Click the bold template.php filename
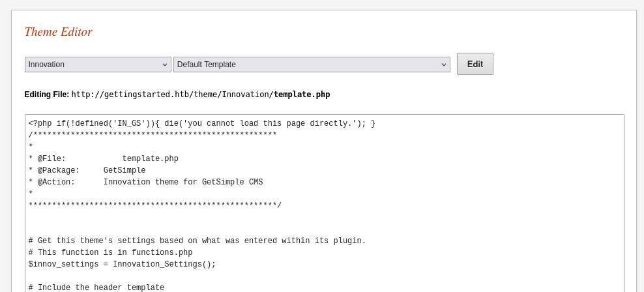 click(302, 95)
